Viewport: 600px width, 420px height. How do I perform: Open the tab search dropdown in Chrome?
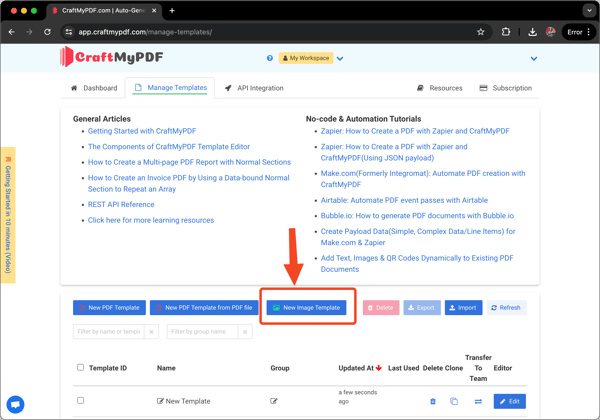coord(589,10)
